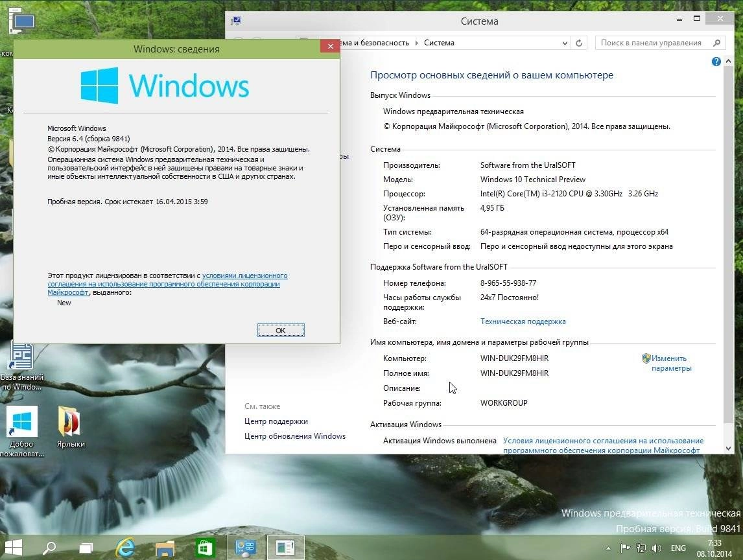Image resolution: width=743 pixels, height=560 pixels.
Task: Click Полное имя value WIN-DUK29FM8HIR
Action: click(x=514, y=373)
